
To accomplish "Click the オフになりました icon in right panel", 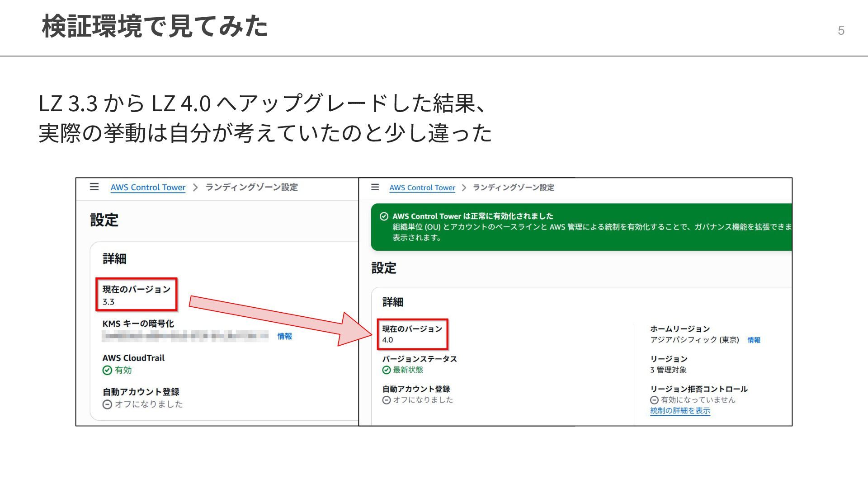I will click(387, 400).
